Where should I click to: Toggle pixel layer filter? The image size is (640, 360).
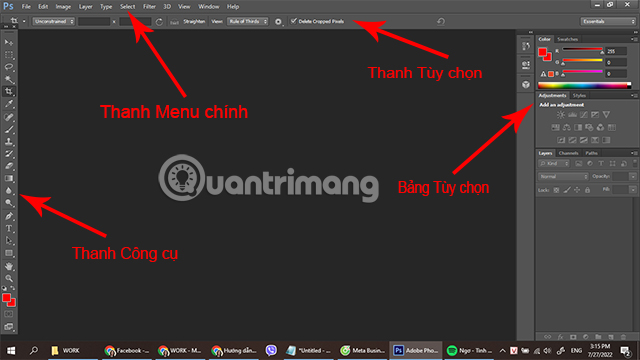coord(578,164)
